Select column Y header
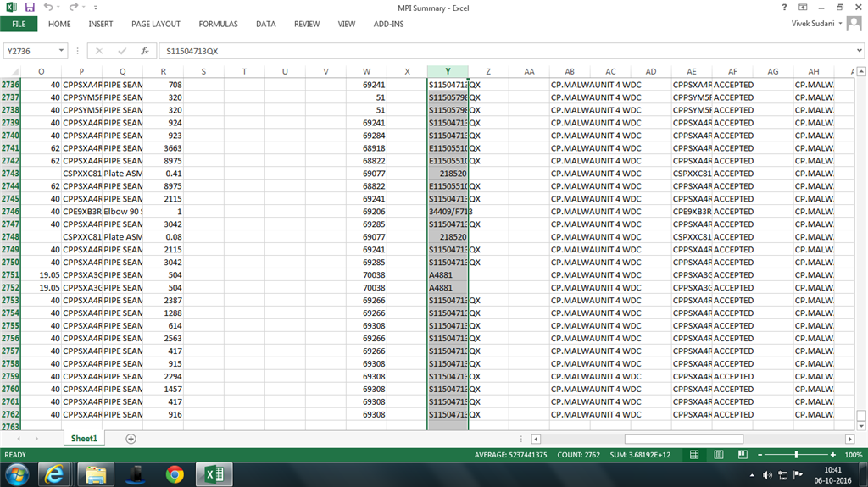868x487 pixels. click(448, 71)
